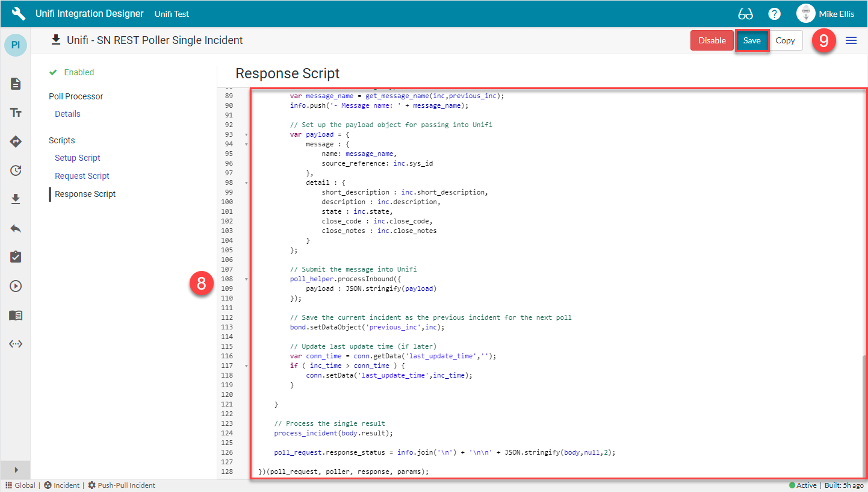
Task: Click the play circle sidebar icon
Action: (x=16, y=286)
